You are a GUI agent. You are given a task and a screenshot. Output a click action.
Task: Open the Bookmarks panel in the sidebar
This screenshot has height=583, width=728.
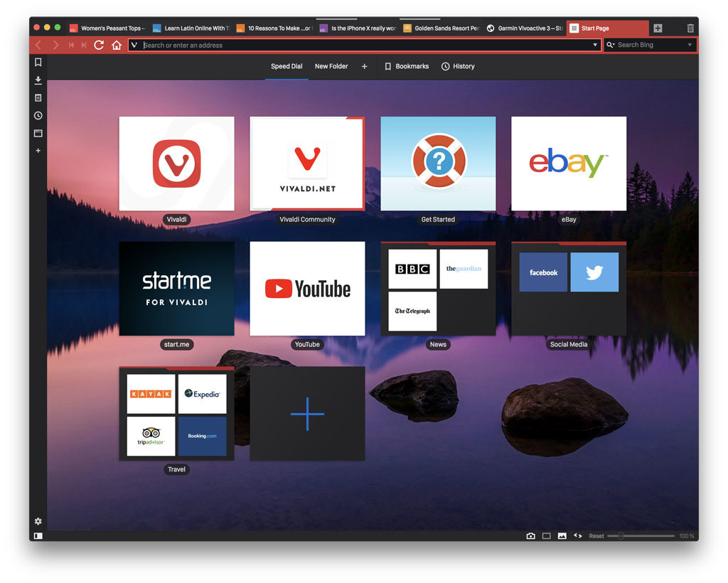click(38, 63)
